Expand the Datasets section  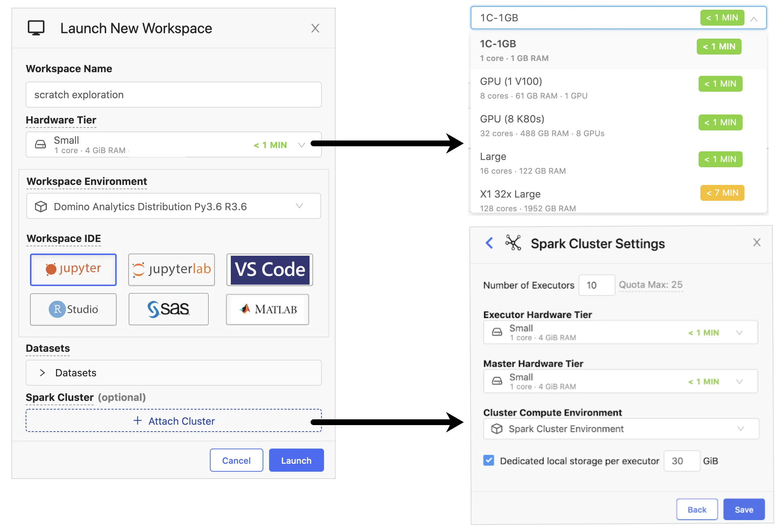click(x=43, y=373)
